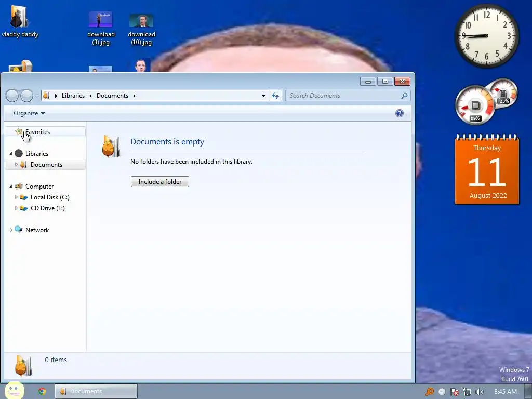The height and width of the screenshot is (399, 532).
Task: Expand the Network tree node
Action: coord(11,230)
